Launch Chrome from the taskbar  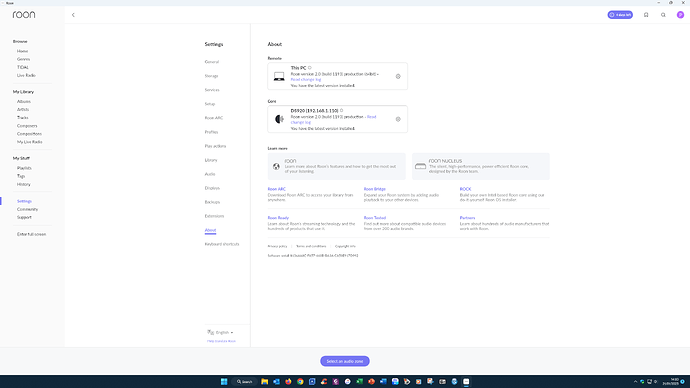tap(300, 381)
